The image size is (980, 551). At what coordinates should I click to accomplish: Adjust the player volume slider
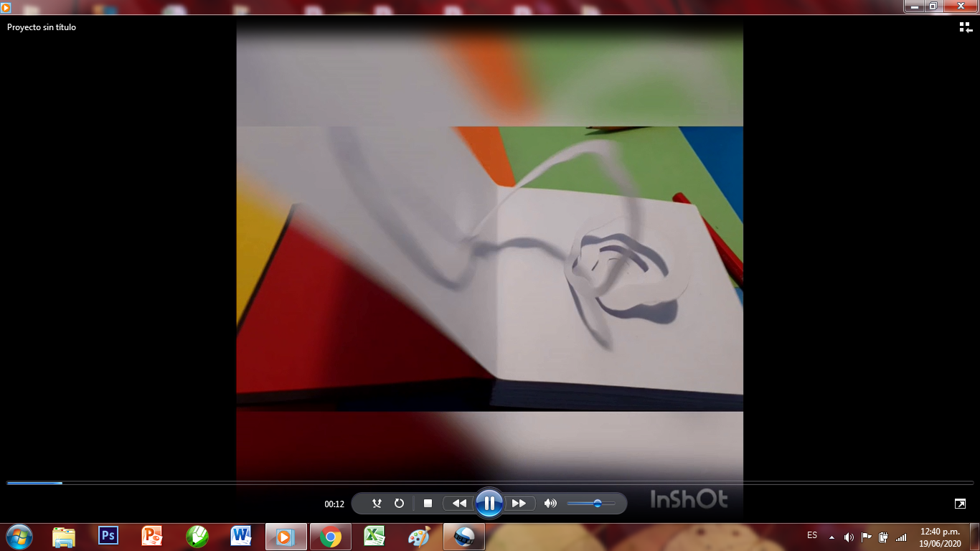[591, 504]
